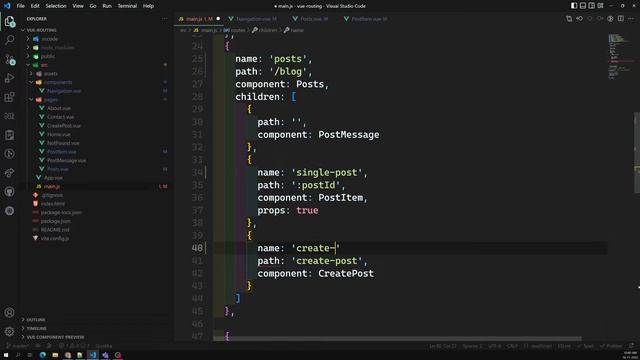Open Microsoft Edge from the taskbar

[42, 355]
